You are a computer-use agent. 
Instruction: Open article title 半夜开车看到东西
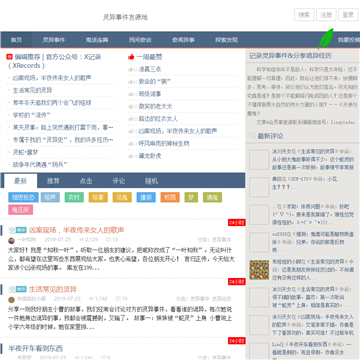pos(36,348)
